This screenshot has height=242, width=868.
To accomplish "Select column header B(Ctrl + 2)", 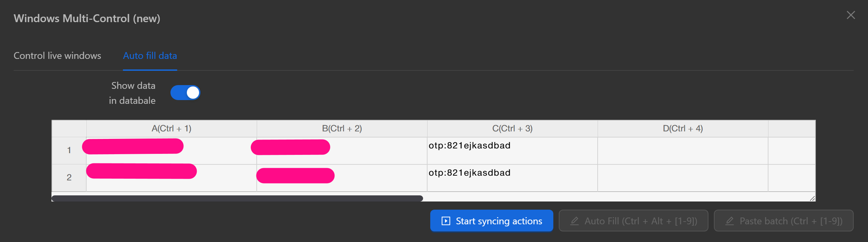I will click(342, 129).
